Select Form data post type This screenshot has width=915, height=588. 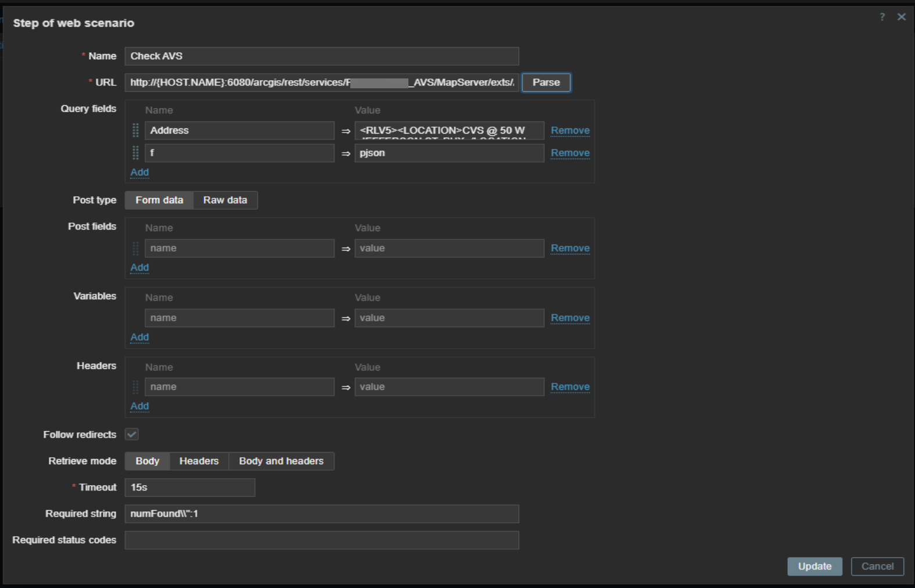(159, 200)
